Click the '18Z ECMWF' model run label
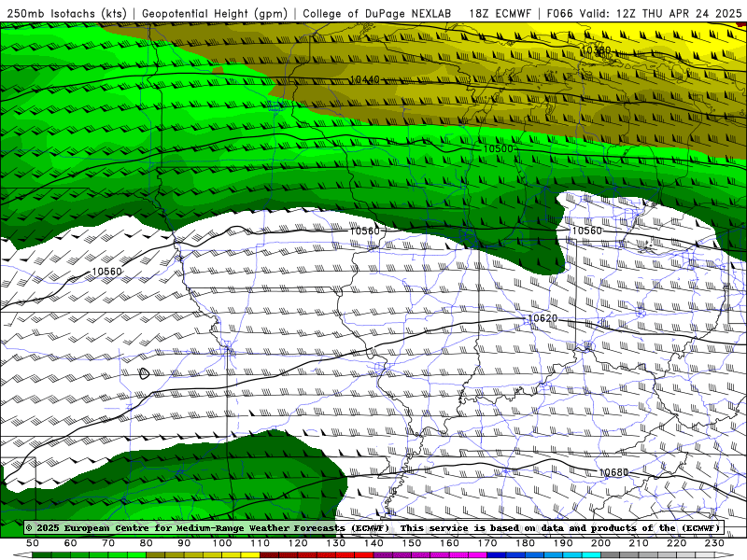The image size is (747, 560). click(x=500, y=13)
